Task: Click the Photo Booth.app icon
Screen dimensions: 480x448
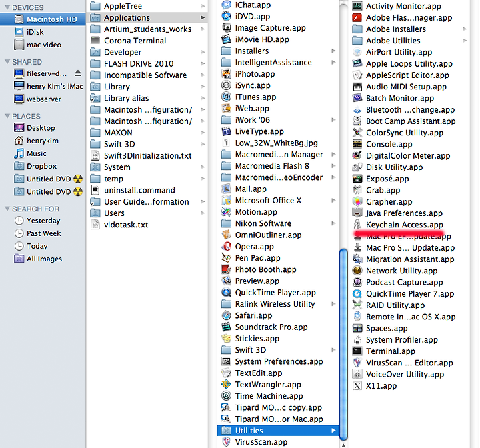Action: point(226,269)
